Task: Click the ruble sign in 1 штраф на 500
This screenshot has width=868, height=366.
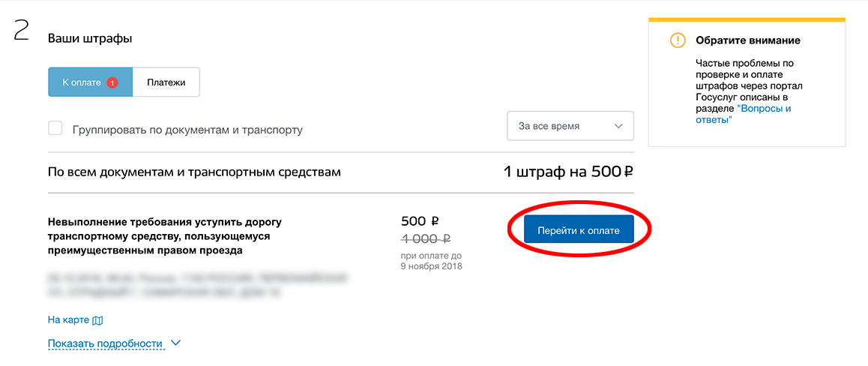Action: coord(628,172)
